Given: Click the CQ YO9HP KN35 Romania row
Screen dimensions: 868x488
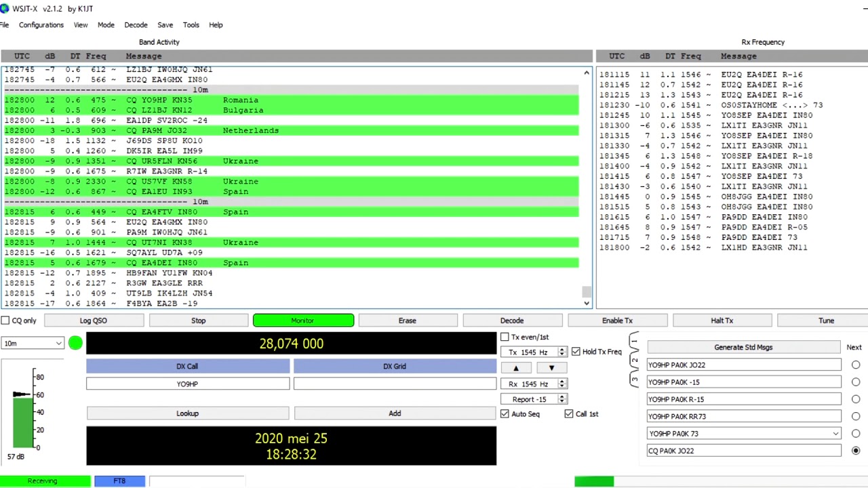Looking at the screenshot, I should click(x=292, y=100).
